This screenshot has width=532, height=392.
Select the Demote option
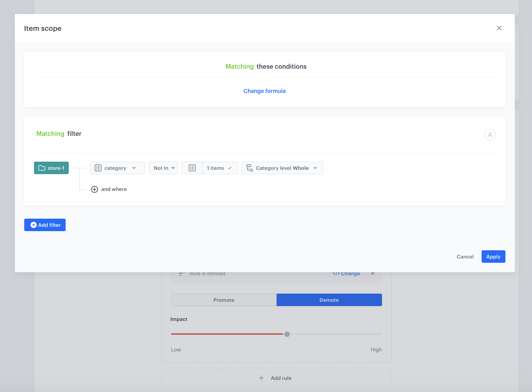(329, 300)
